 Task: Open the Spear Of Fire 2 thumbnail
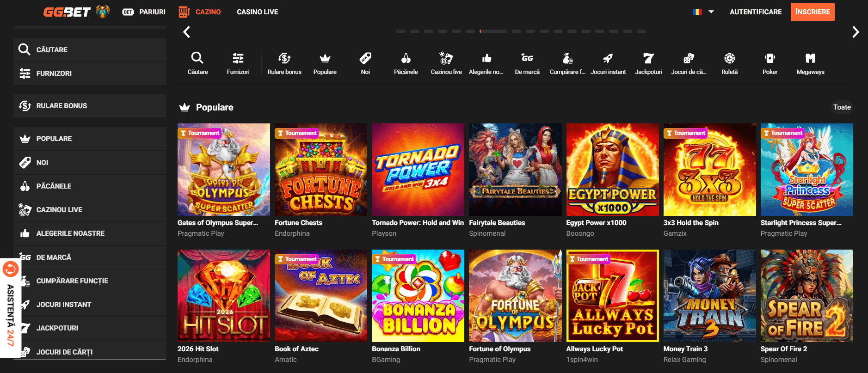[x=807, y=296]
